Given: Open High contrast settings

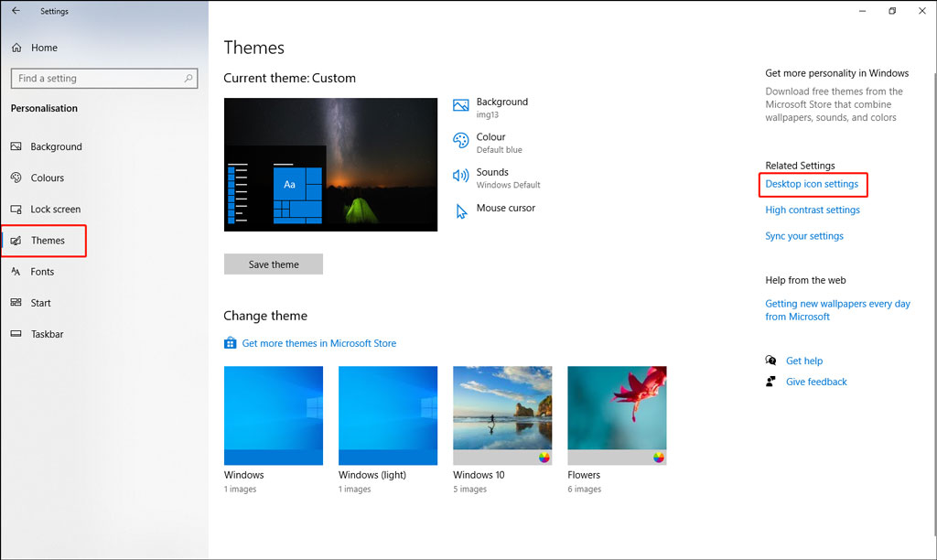Looking at the screenshot, I should point(812,210).
